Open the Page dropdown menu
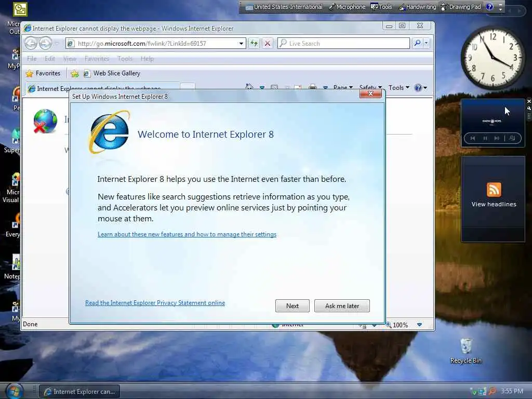Screen dimensions: 532x399 [x=343, y=87]
